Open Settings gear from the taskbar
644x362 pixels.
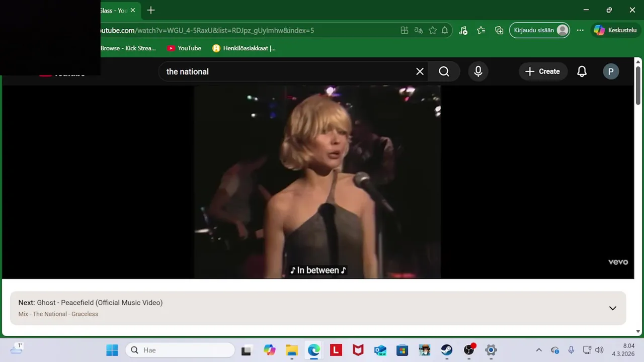tap(491, 350)
